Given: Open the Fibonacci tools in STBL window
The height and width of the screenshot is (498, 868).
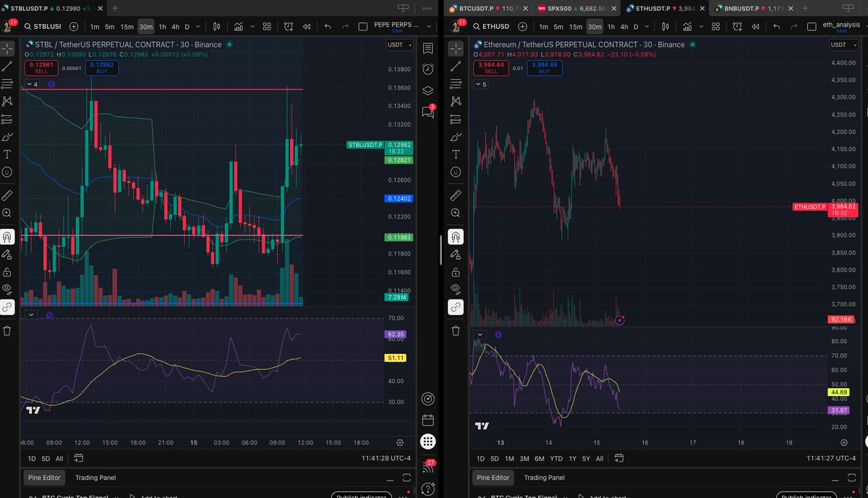Looking at the screenshot, I should pos(7,84).
